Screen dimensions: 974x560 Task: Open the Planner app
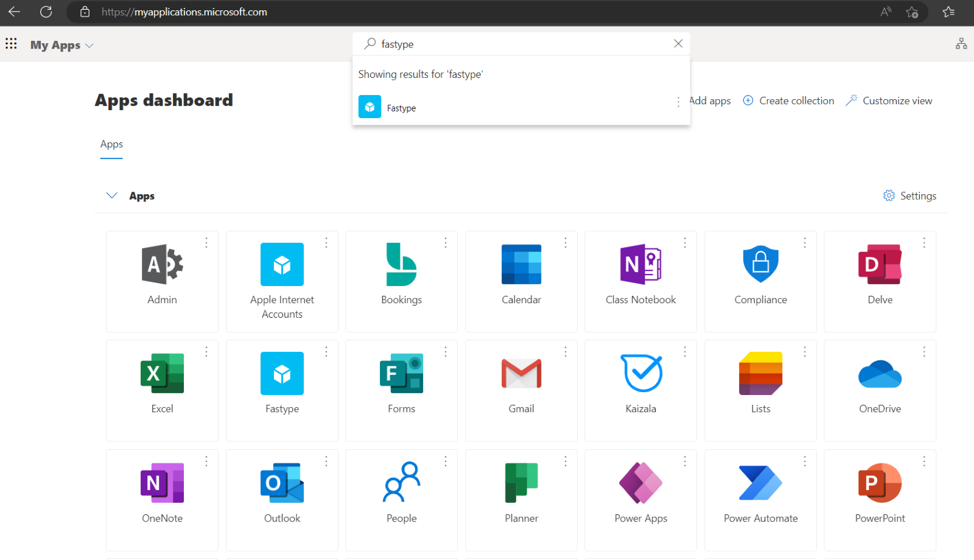521,500
